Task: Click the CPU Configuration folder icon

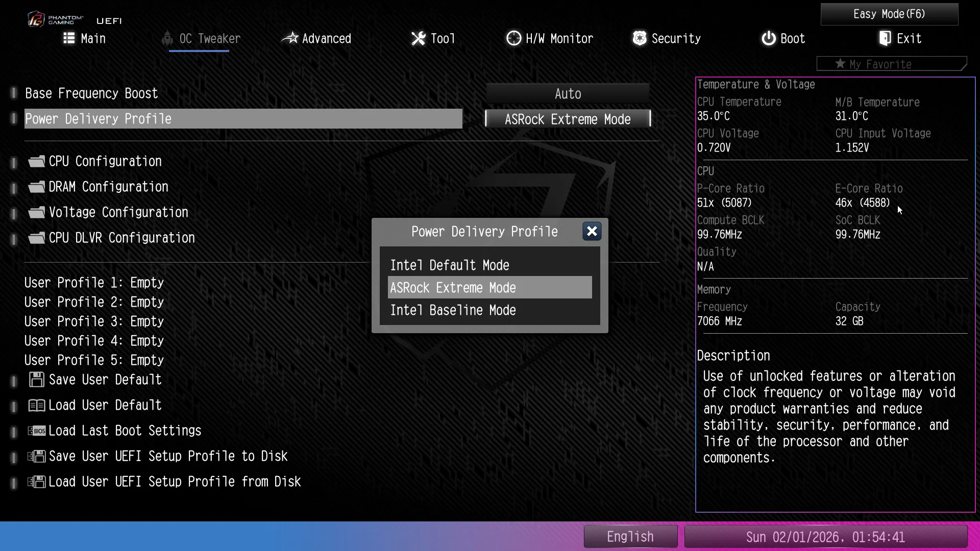Action: [36, 161]
